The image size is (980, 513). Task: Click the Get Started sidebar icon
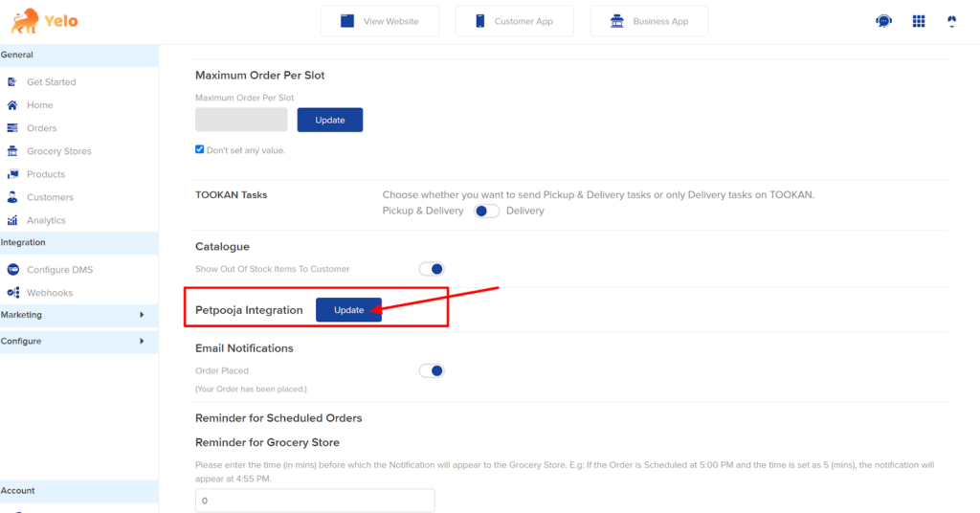click(12, 82)
